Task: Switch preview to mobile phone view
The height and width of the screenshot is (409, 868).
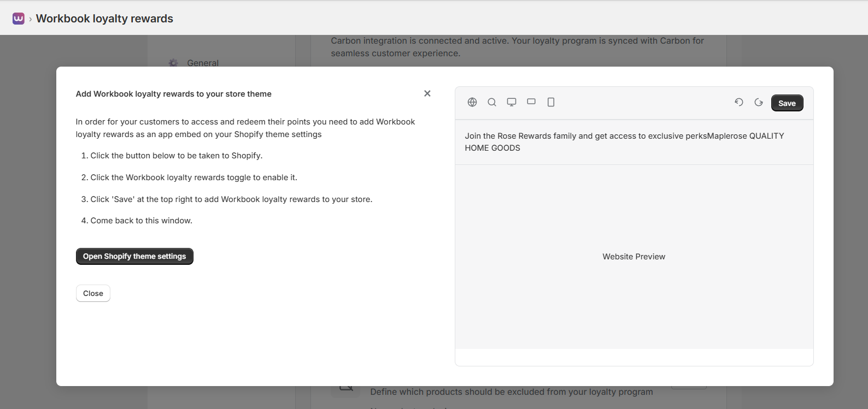Action: tap(551, 102)
